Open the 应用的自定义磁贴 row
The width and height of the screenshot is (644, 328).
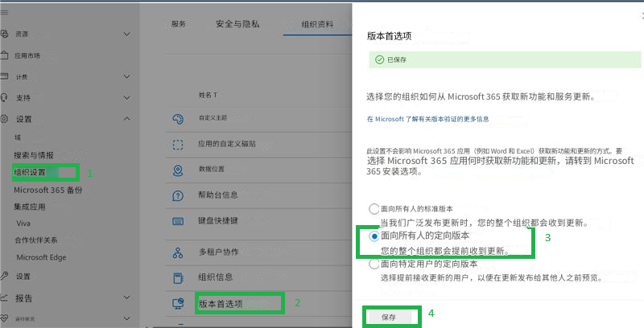pyautogui.click(x=258, y=145)
